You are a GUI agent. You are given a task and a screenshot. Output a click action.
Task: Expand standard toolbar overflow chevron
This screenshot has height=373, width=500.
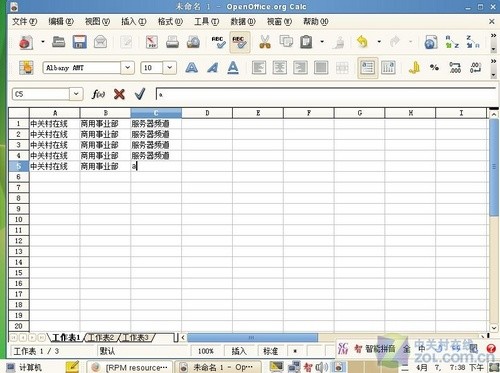click(494, 35)
